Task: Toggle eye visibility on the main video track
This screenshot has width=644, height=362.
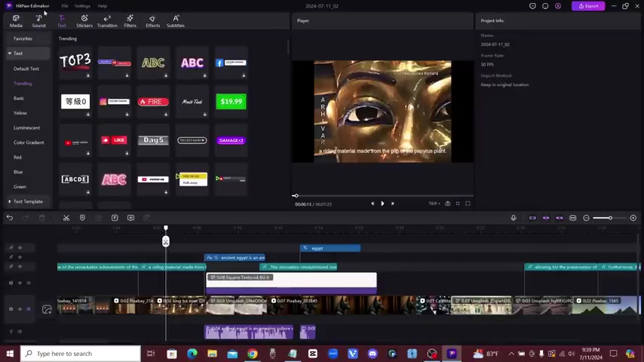Action: pyautogui.click(x=20, y=308)
